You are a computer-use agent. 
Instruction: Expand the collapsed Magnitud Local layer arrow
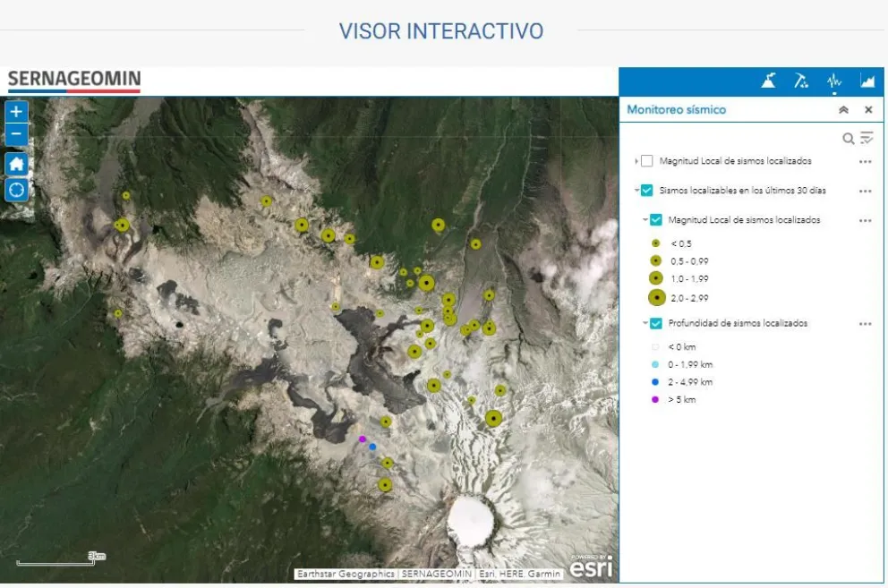(636, 161)
